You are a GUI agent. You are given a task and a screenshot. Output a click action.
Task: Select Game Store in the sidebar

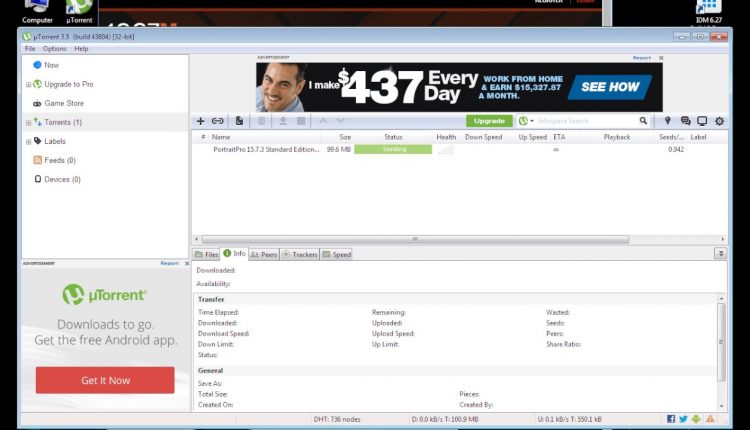point(64,103)
